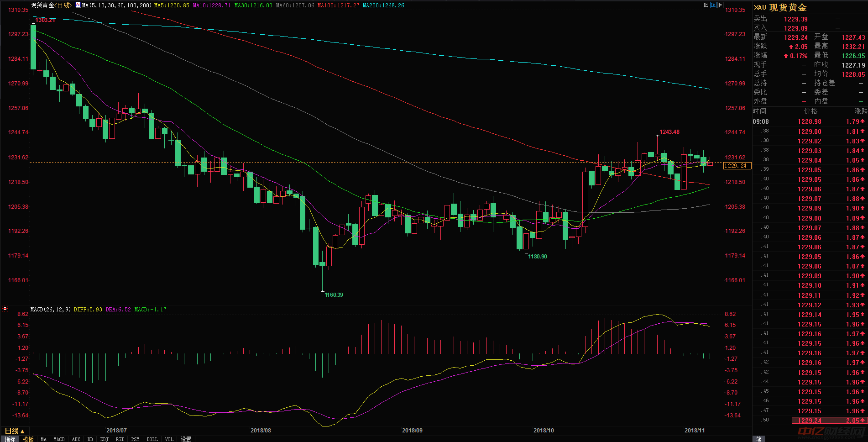Select the RSI indicator button

(x=120, y=439)
